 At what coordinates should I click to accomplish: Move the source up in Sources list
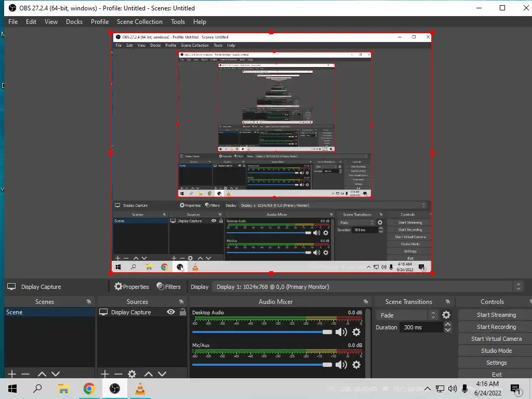click(149, 374)
